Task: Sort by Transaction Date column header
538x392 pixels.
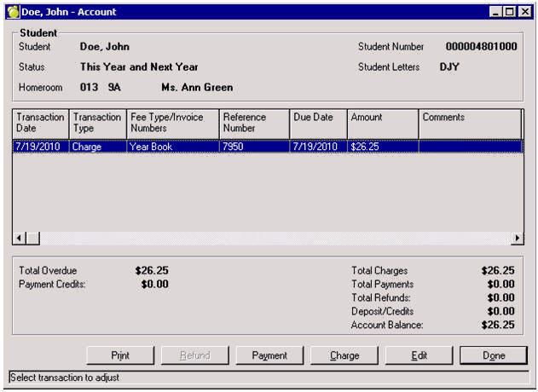Action: [40, 123]
